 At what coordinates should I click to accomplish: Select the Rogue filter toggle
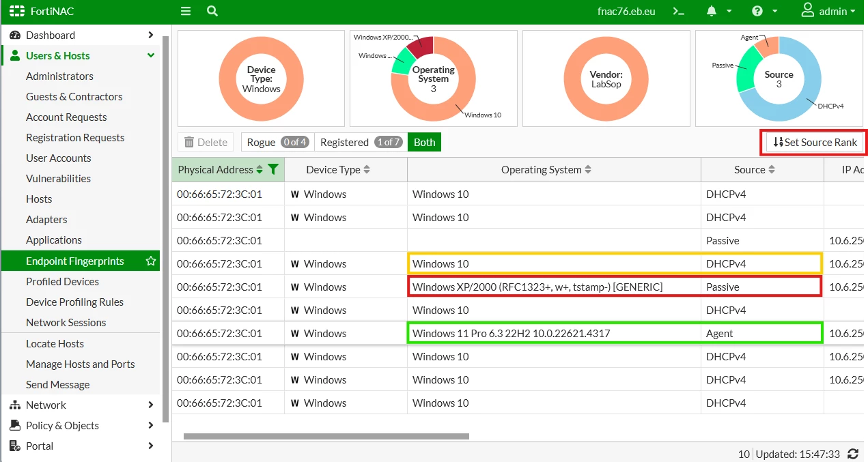277,142
